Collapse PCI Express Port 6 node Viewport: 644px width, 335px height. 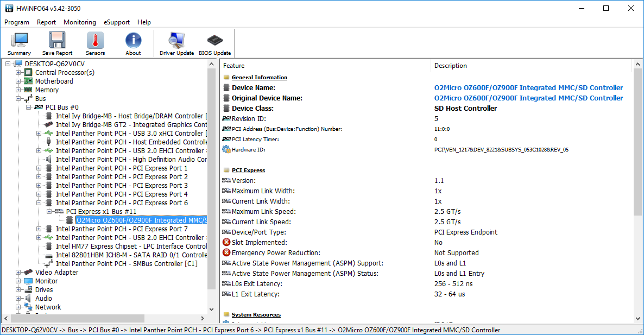(39, 203)
